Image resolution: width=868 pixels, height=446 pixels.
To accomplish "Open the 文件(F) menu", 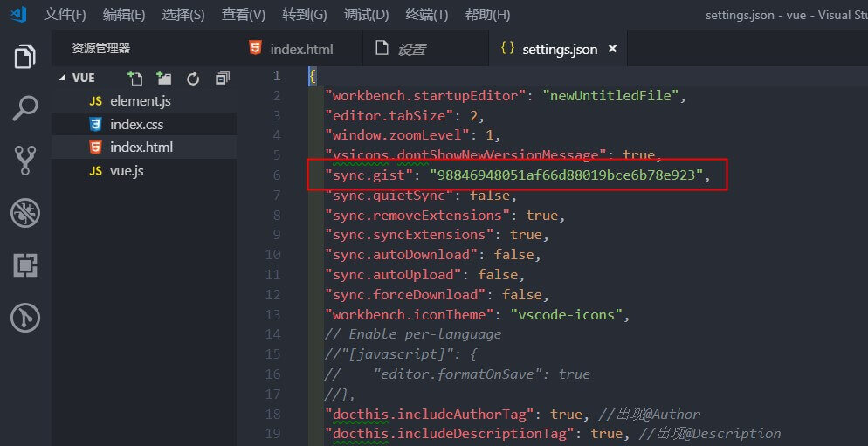I will (65, 15).
